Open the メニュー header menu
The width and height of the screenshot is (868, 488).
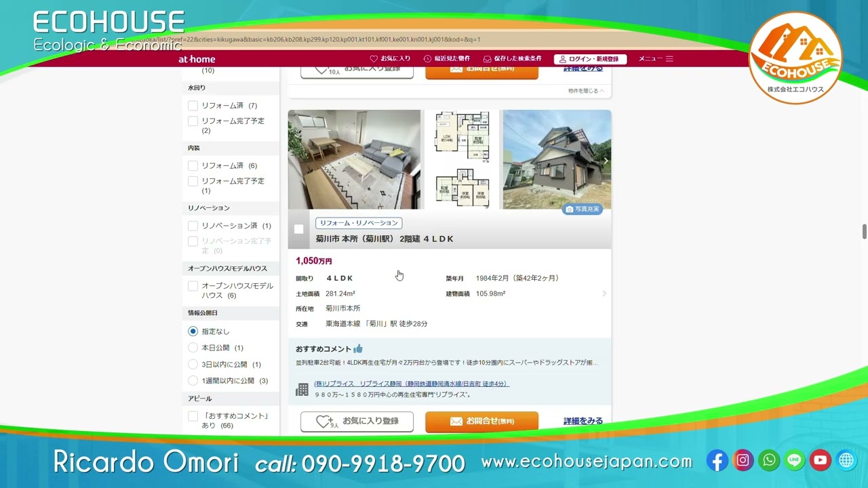tap(650, 59)
